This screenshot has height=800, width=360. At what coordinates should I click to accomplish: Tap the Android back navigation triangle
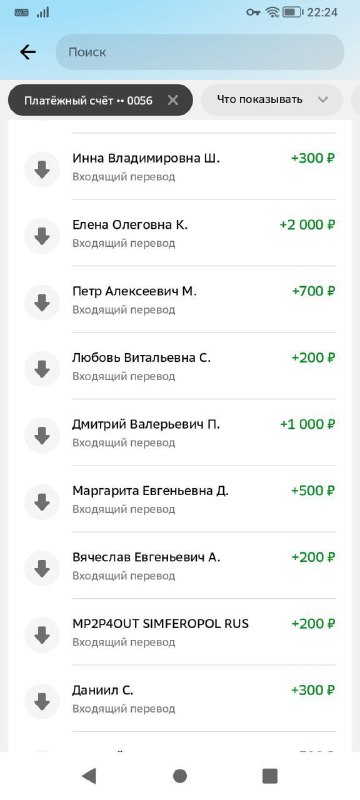tap(89, 776)
